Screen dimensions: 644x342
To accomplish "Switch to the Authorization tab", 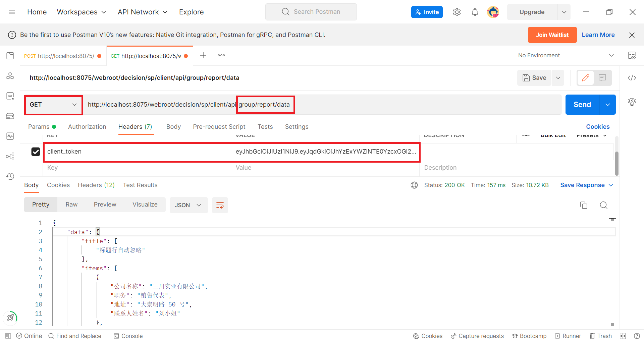I will click(x=87, y=127).
